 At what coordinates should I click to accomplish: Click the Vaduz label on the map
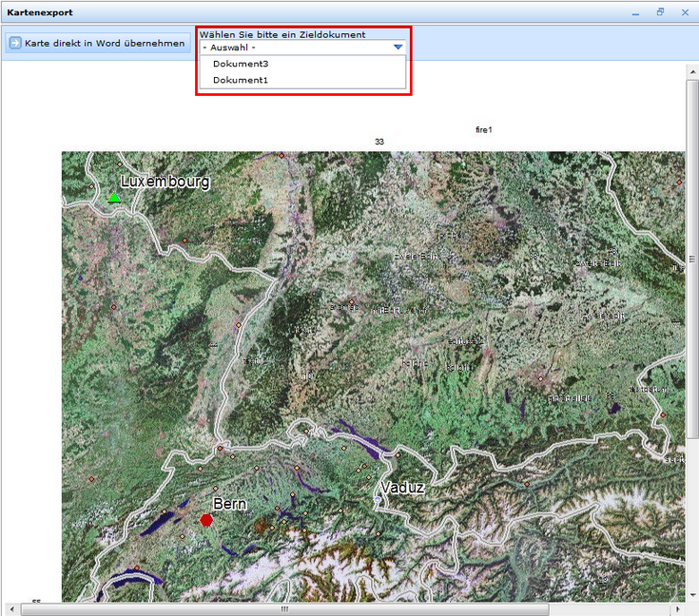pos(402,488)
